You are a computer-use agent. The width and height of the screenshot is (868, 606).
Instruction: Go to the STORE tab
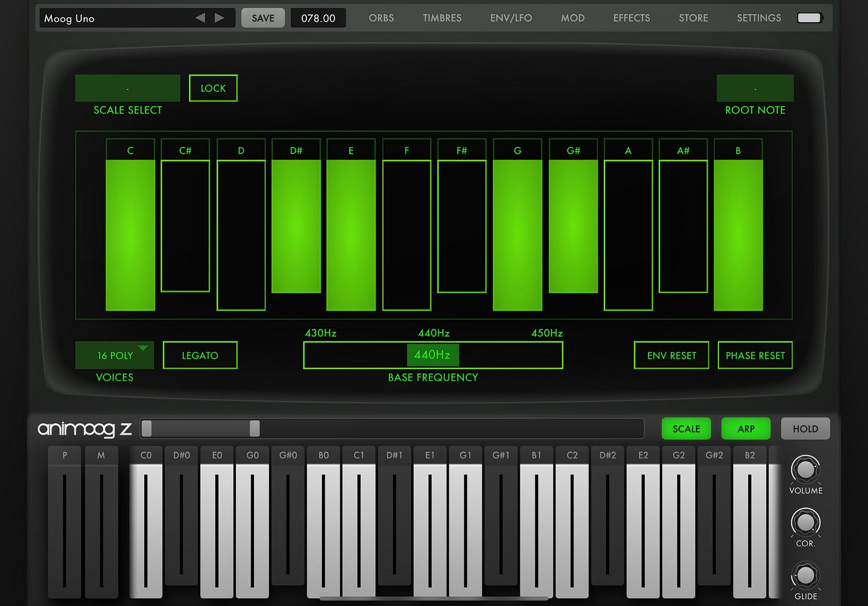(694, 18)
